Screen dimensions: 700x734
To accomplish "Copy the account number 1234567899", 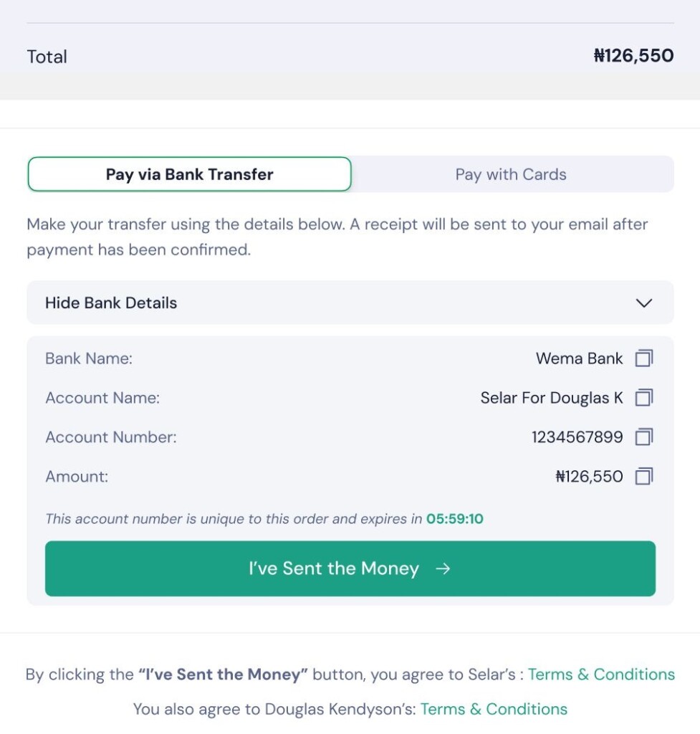I will tap(644, 437).
